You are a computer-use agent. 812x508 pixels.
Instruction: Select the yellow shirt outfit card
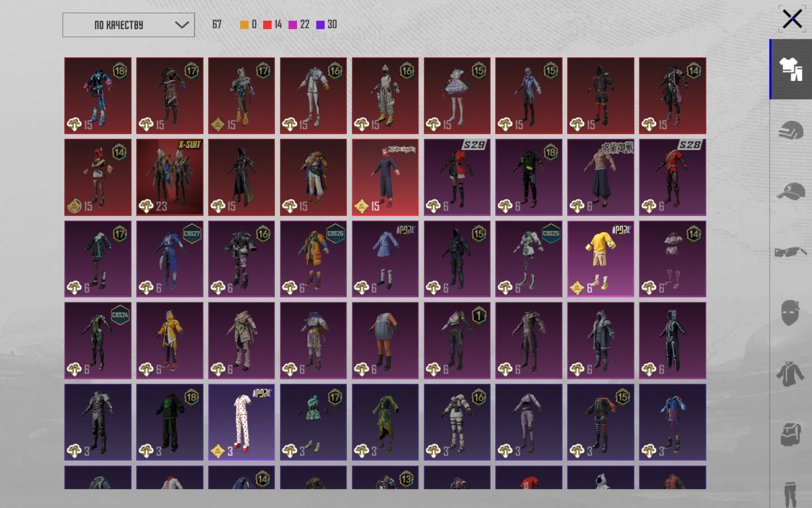[601, 259]
